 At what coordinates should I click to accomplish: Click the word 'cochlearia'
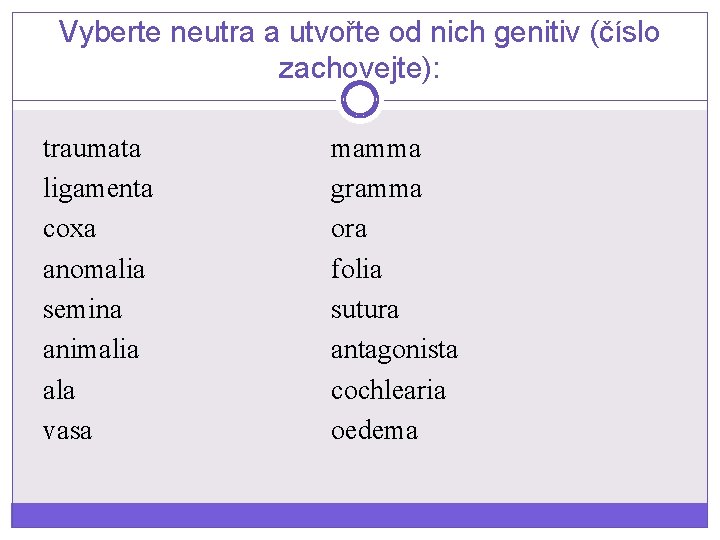[x=388, y=390]
